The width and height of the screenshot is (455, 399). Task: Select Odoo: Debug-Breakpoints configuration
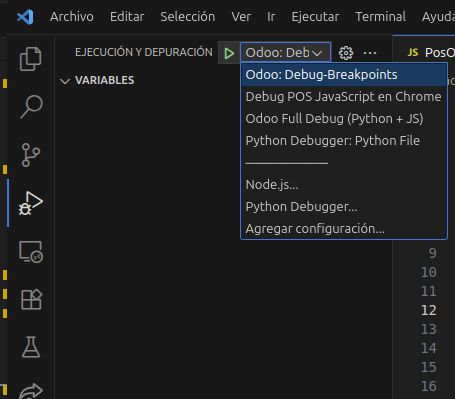[344, 75]
